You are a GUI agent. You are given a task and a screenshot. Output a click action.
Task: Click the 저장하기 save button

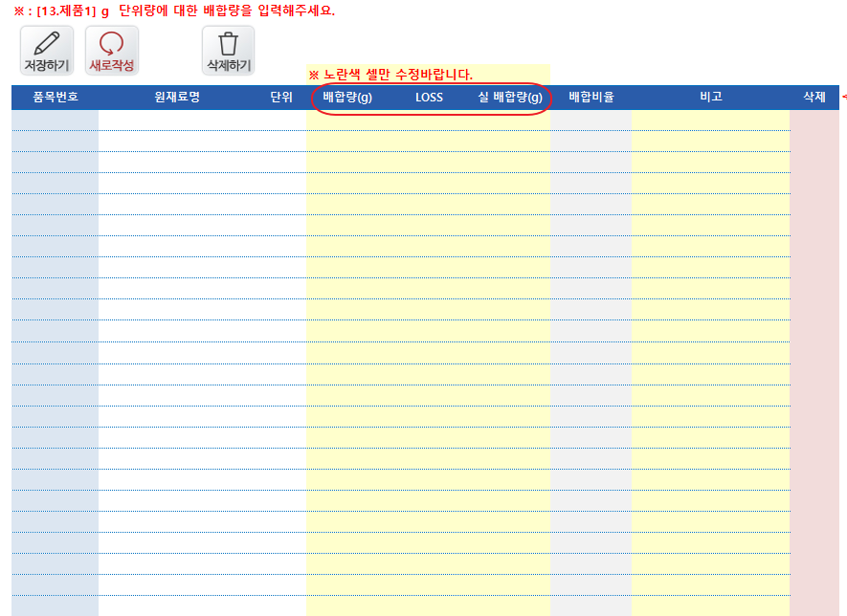pos(47,50)
